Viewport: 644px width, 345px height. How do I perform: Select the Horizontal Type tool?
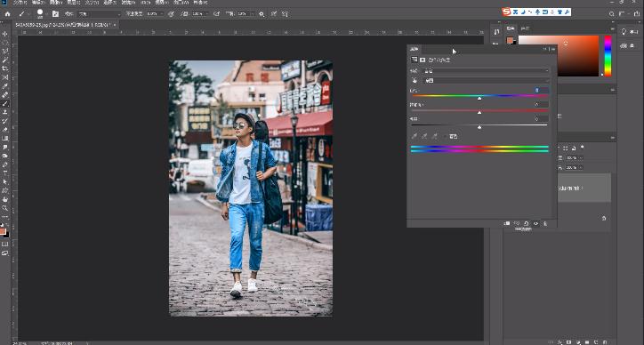[x=5, y=172]
